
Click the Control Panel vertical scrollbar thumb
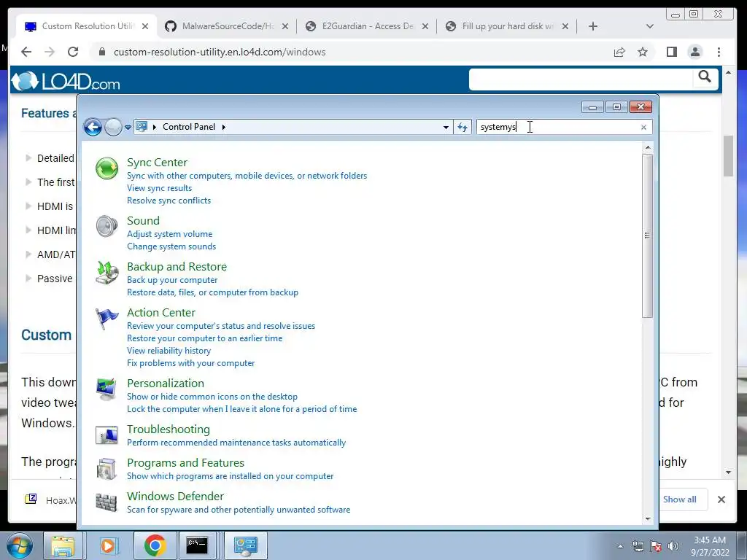(647, 236)
